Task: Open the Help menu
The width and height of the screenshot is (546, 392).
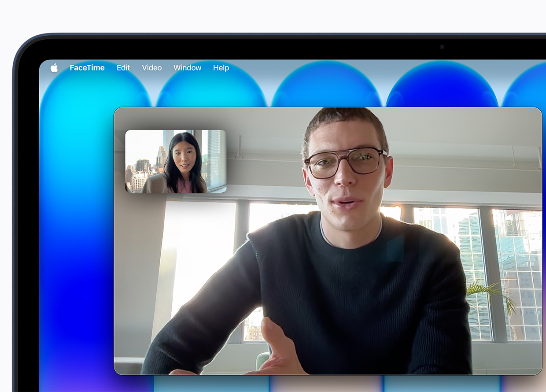Action: [221, 68]
